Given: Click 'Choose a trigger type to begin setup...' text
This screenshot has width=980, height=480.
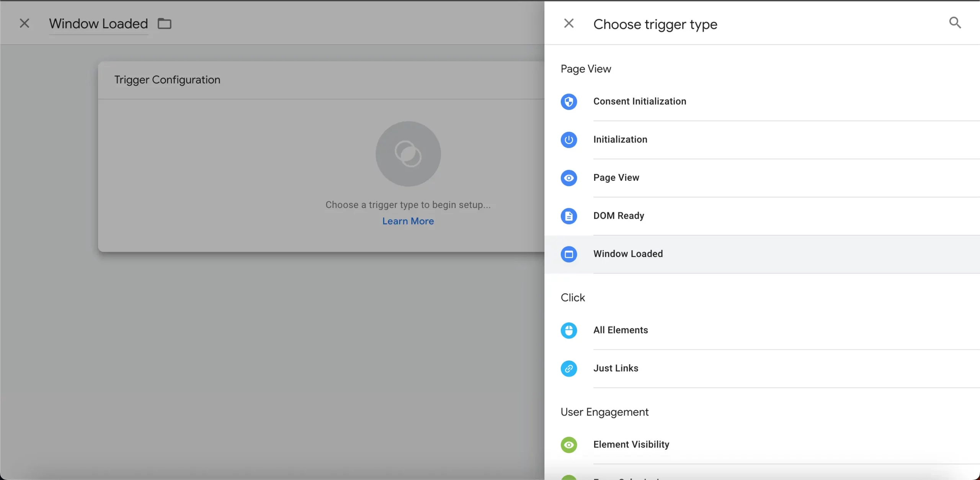Looking at the screenshot, I should click(x=408, y=205).
